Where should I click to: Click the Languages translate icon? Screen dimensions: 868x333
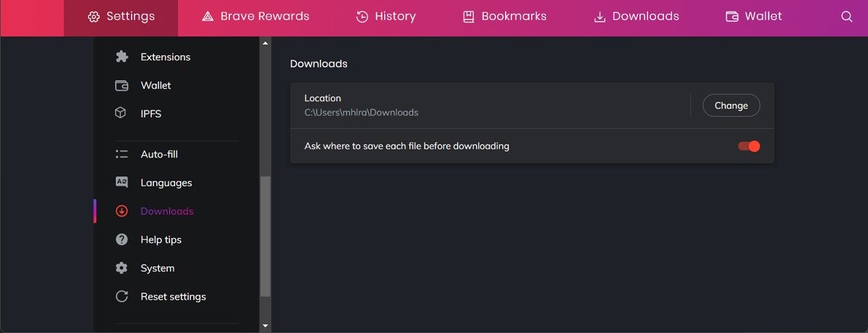122,183
